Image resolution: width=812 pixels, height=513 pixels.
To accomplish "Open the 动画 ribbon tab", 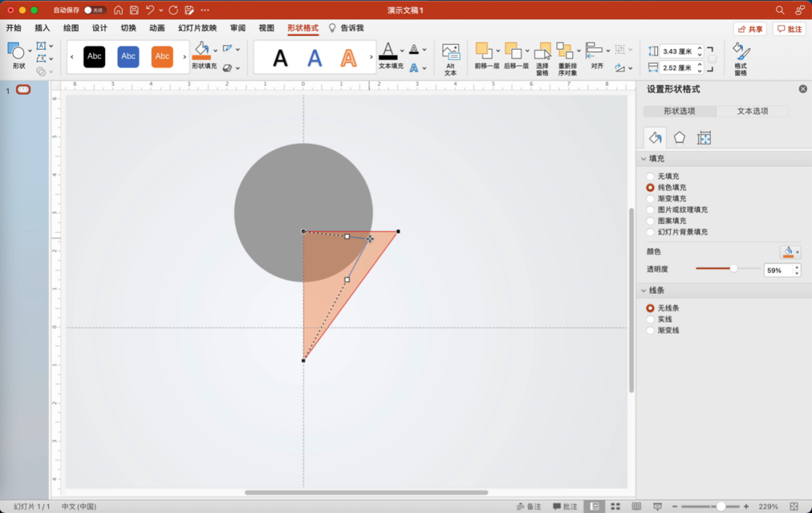I will tap(157, 28).
